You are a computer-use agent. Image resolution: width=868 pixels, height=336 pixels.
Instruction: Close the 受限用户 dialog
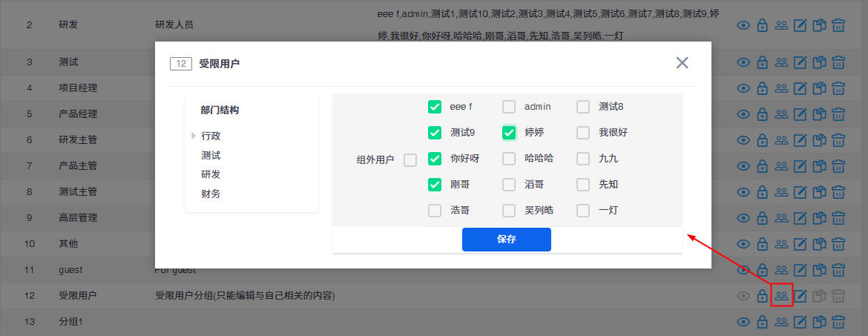coord(683,63)
